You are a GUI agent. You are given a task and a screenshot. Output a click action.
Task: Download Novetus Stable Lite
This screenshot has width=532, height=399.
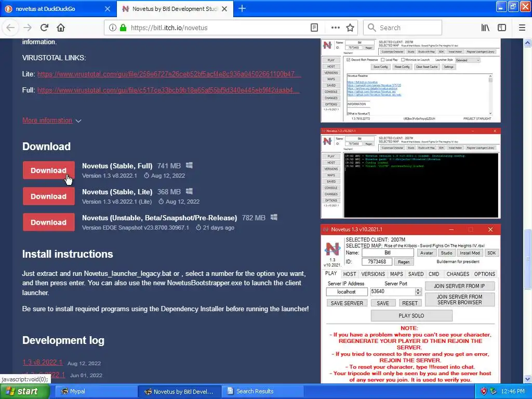[x=48, y=196]
